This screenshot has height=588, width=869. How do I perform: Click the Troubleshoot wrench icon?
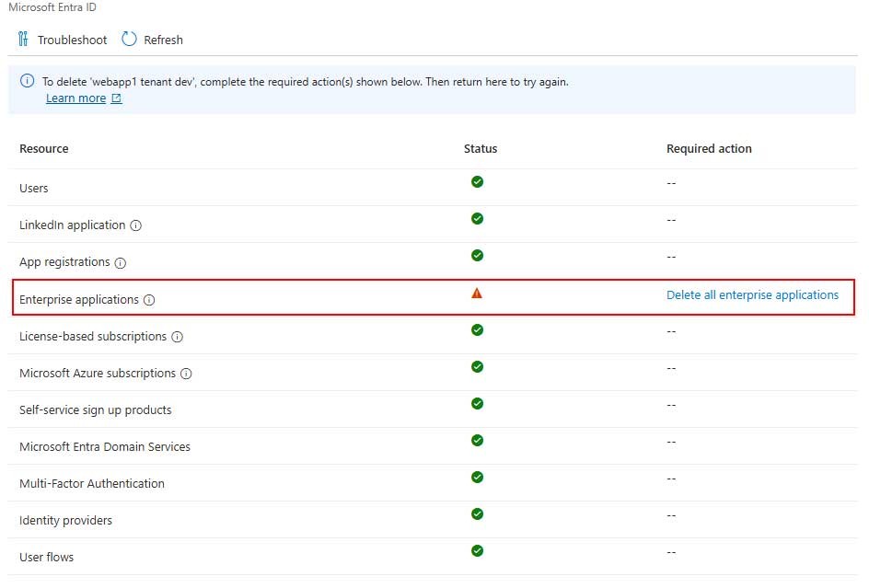pyautogui.click(x=23, y=39)
